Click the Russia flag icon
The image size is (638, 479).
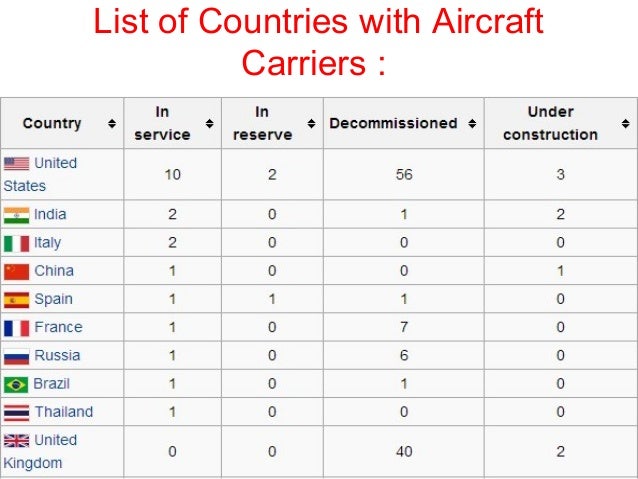coord(17,355)
